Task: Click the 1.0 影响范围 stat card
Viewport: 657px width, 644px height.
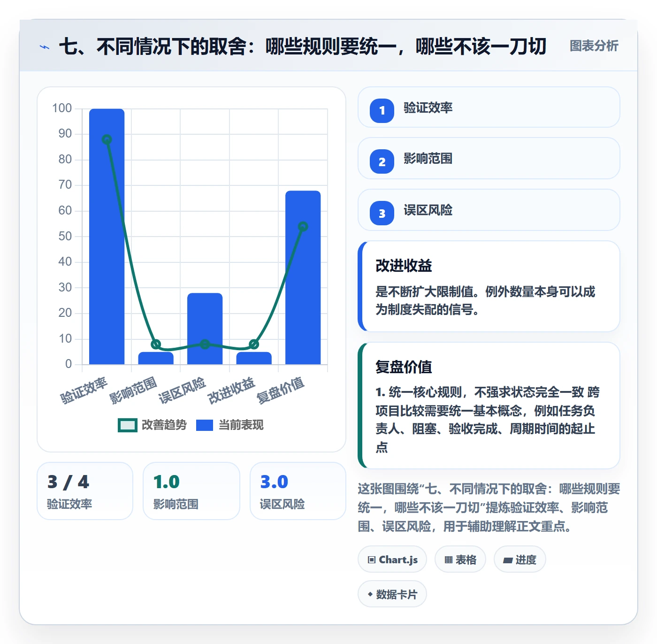Action: [191, 491]
